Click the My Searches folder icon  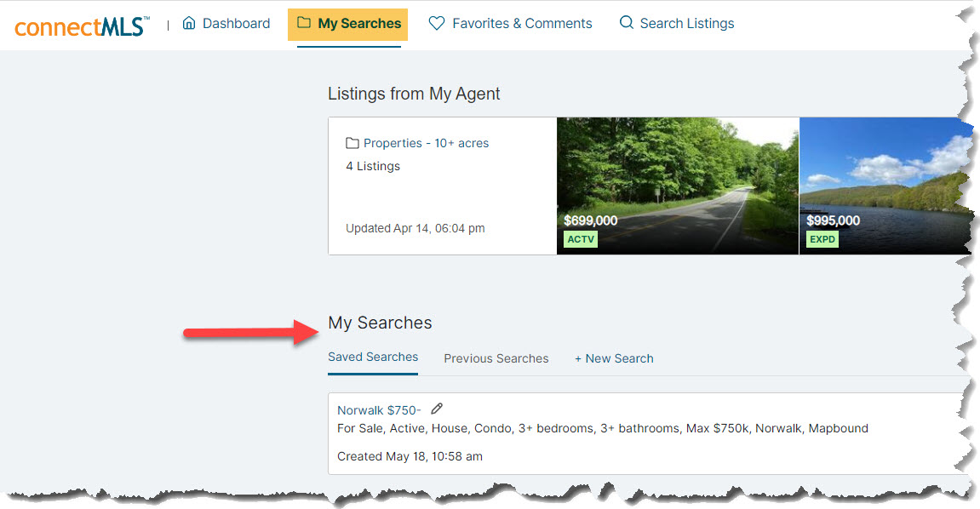[304, 22]
